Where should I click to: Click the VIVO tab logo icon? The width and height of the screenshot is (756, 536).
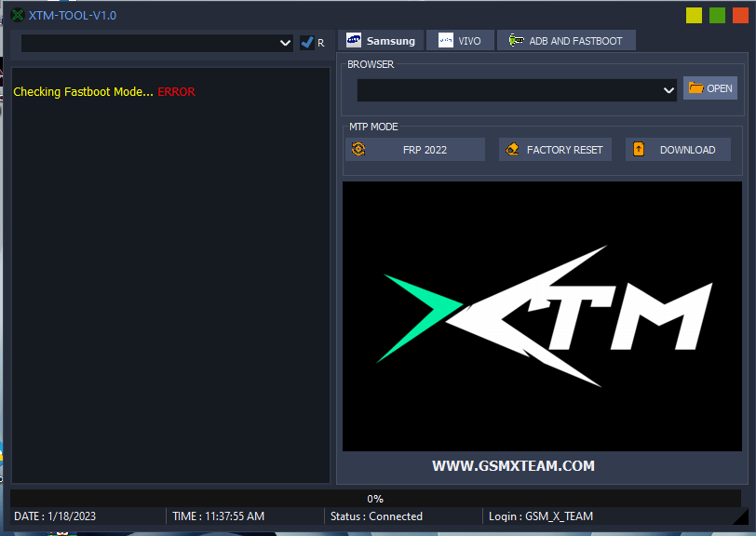445,41
